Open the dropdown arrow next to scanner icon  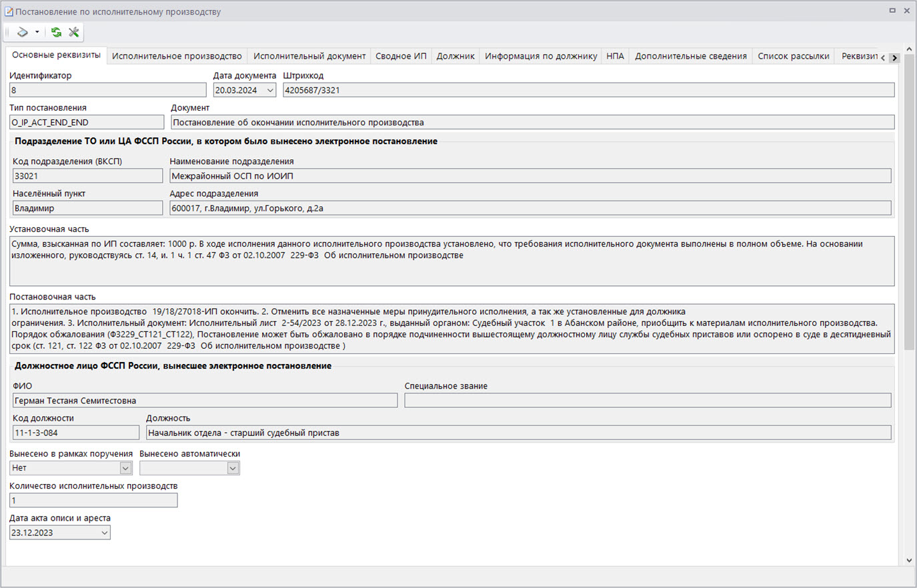[x=37, y=32]
